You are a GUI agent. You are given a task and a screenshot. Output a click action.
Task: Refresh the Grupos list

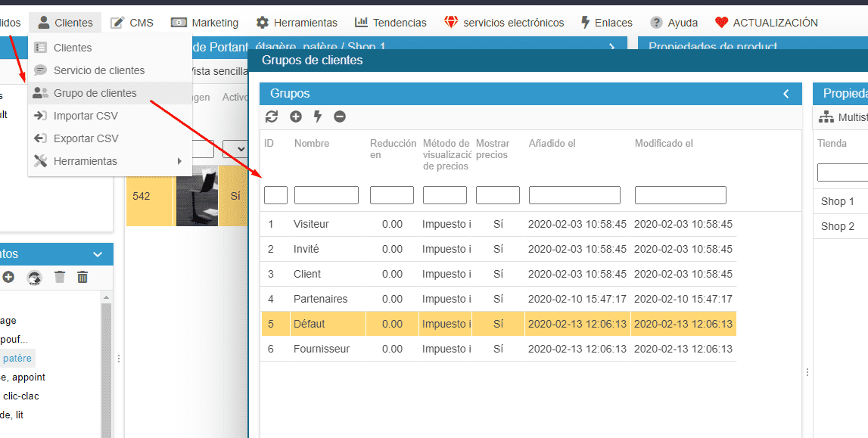point(272,116)
